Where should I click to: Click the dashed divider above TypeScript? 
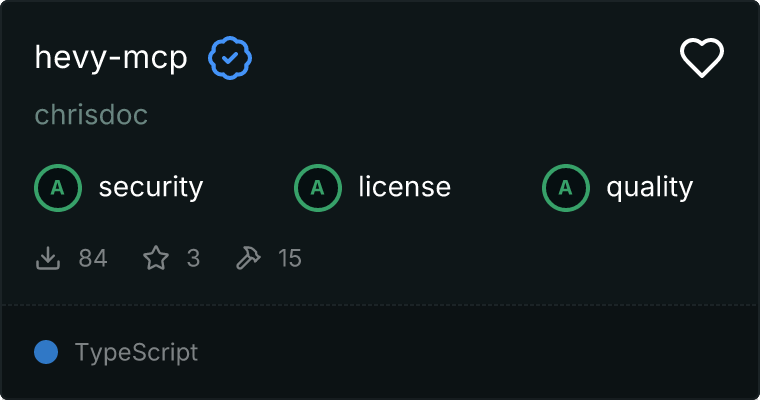[x=380, y=304]
